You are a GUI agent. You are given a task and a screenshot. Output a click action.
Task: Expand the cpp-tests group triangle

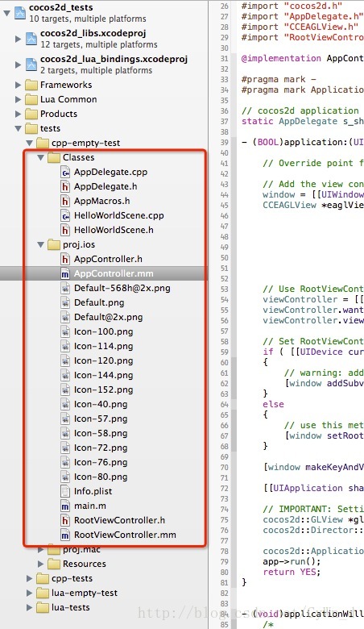[x=29, y=578]
